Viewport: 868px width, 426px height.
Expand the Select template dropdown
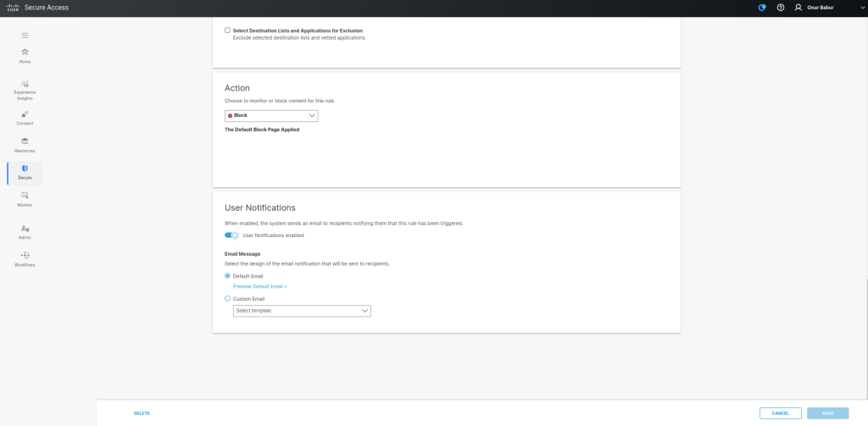tap(302, 311)
